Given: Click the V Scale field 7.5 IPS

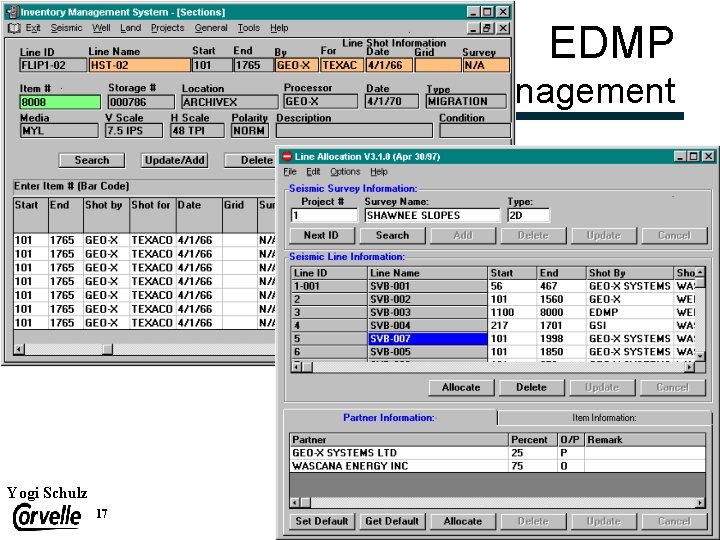Looking at the screenshot, I should [134, 131].
